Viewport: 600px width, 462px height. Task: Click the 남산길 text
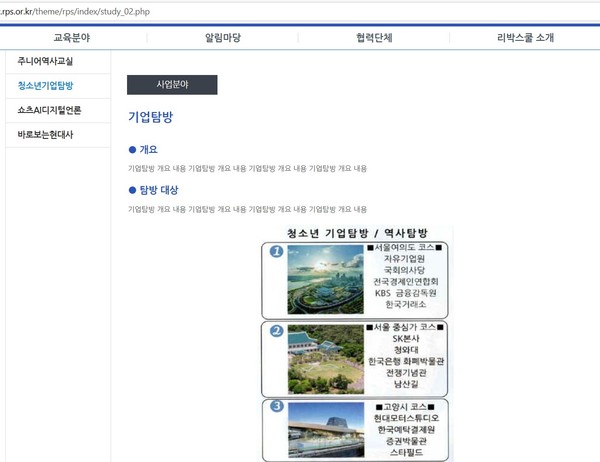click(x=406, y=384)
